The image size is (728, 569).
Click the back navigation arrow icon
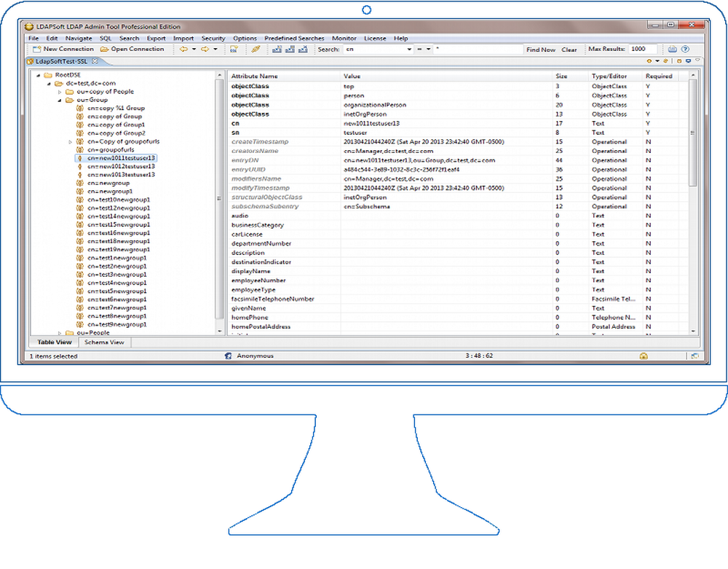184,50
